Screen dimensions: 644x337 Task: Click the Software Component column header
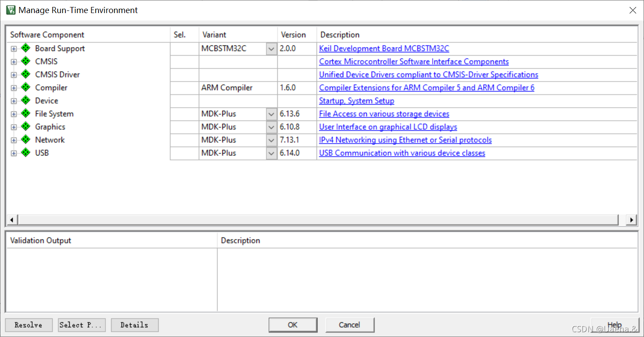[89, 35]
